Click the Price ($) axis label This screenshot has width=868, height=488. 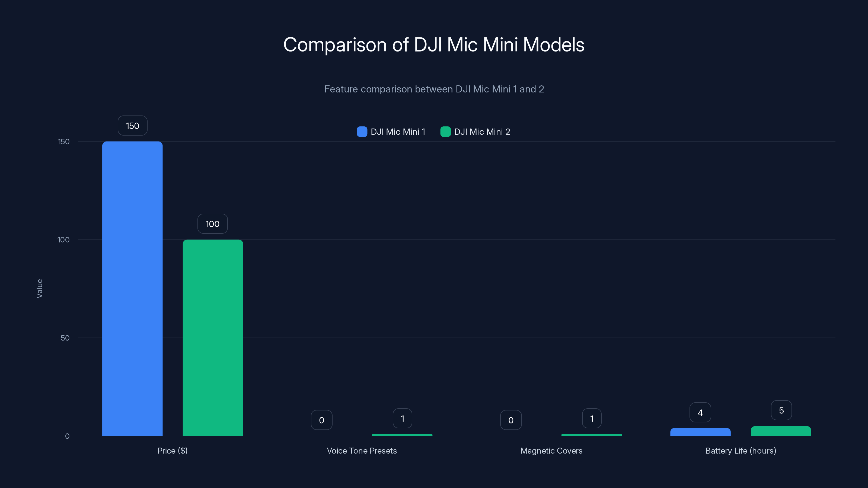tap(172, 451)
